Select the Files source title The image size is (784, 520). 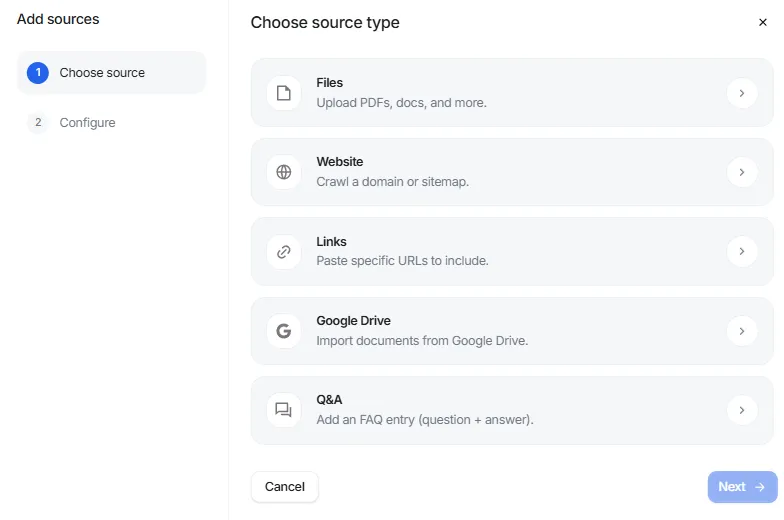click(x=329, y=83)
